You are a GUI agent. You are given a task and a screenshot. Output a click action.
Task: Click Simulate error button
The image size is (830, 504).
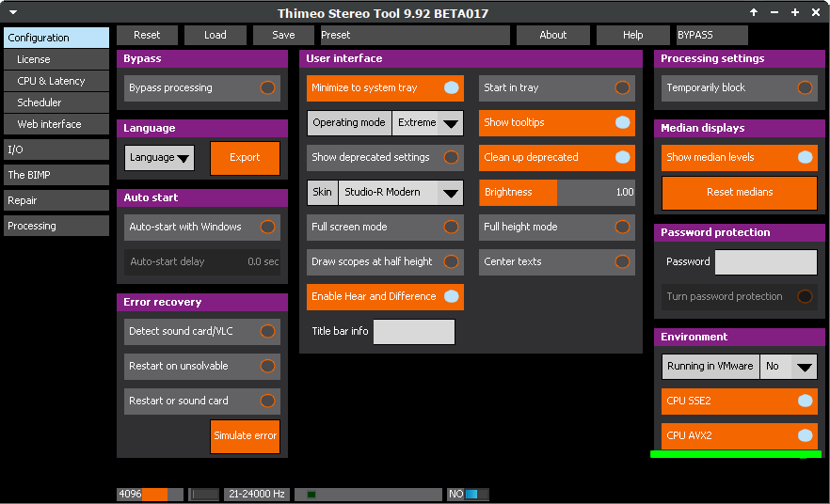tap(245, 436)
